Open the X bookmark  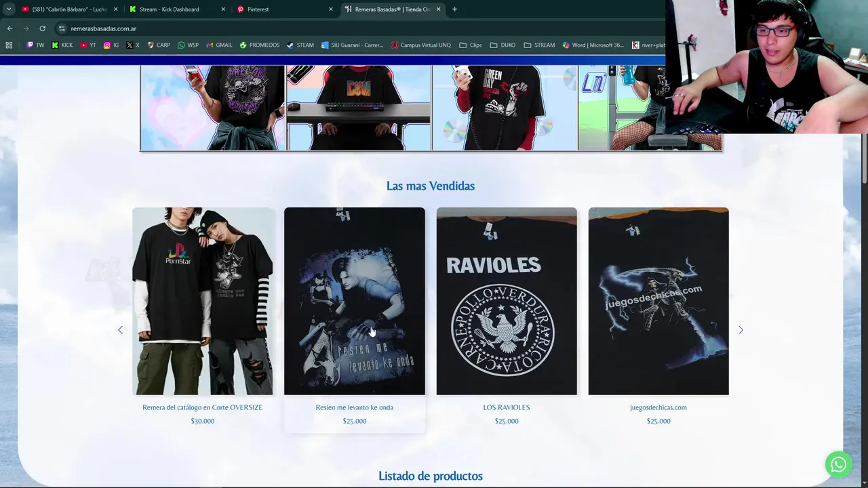[x=133, y=45]
